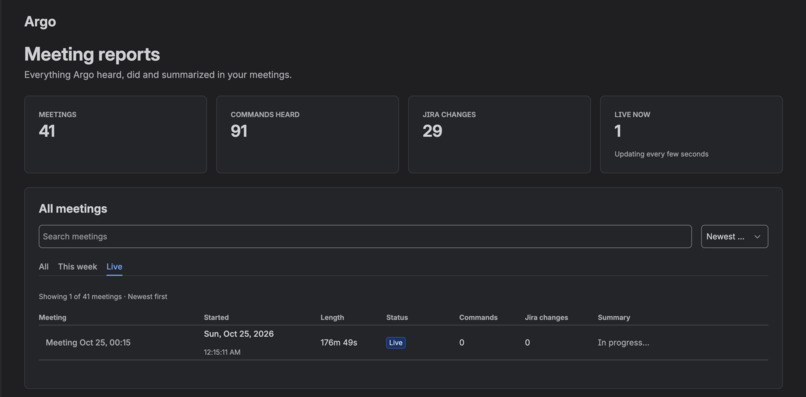Click the Meeting reports heading
This screenshot has width=806, height=397.
click(x=92, y=55)
